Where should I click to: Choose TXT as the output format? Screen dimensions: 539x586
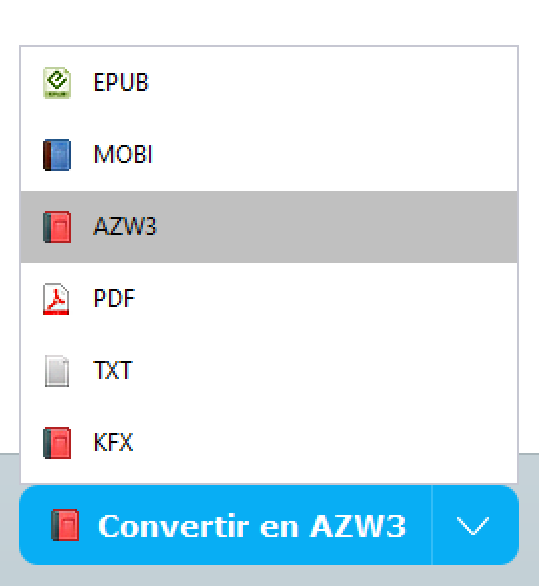coord(269,371)
